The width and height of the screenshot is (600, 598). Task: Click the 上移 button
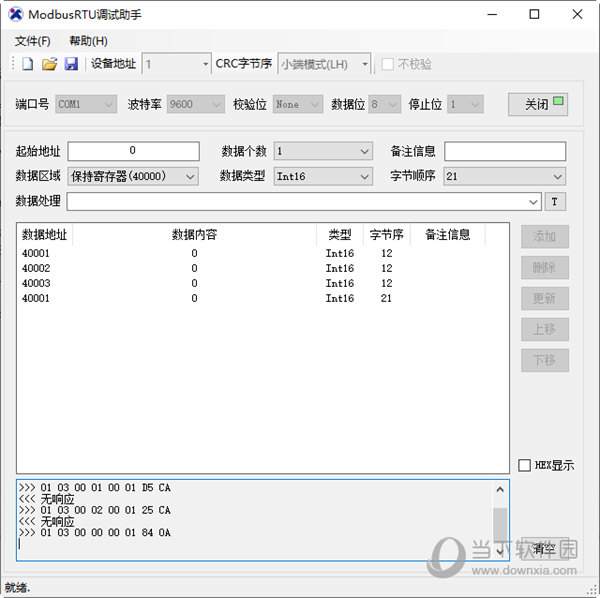[x=545, y=329]
